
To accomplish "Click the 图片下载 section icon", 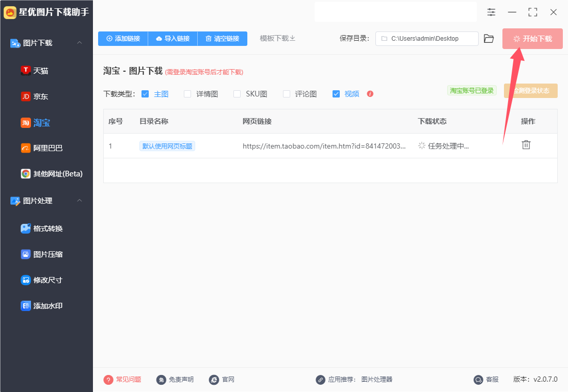I will (x=15, y=43).
